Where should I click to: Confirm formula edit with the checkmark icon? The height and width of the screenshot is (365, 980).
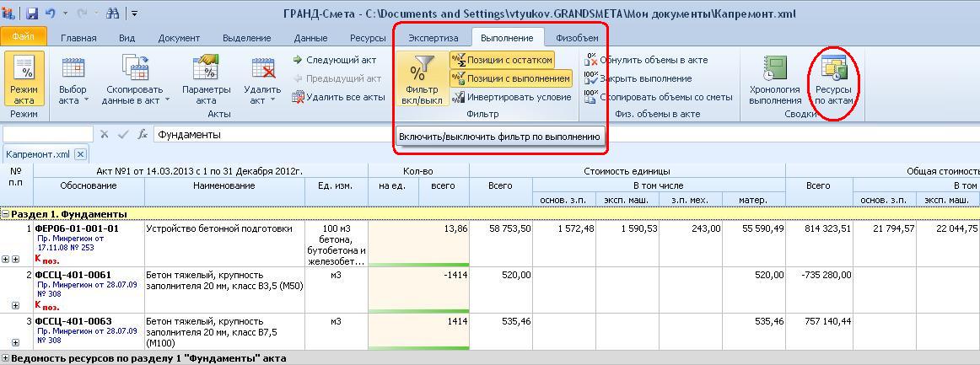pos(123,134)
